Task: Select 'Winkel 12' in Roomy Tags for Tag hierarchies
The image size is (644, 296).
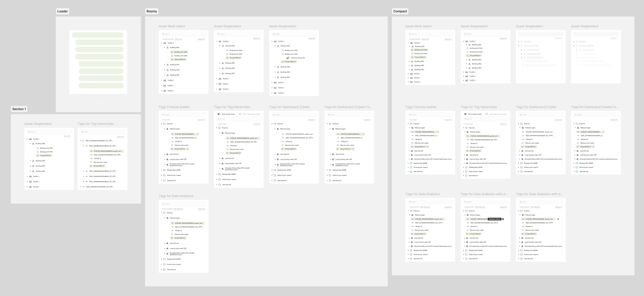Action: [x=234, y=146]
